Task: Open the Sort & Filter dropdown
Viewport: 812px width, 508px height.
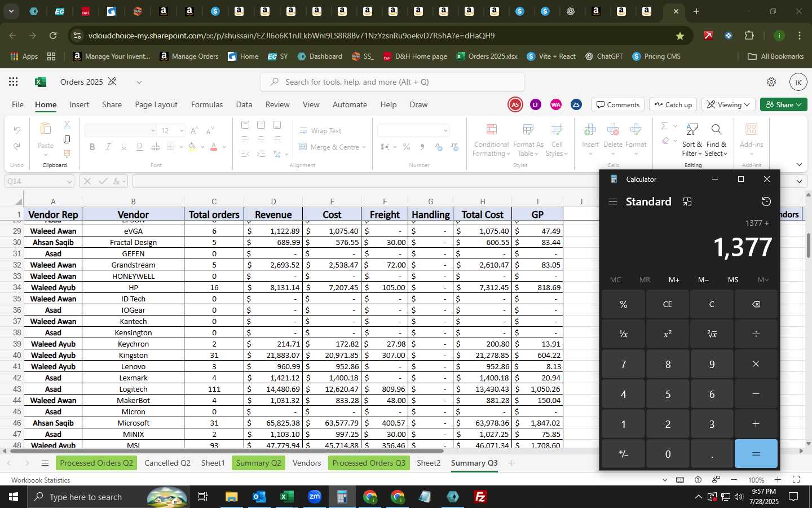Action: click(x=691, y=141)
